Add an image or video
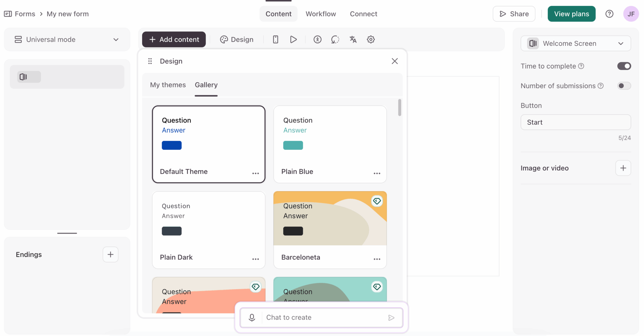The image size is (644, 336). pyautogui.click(x=623, y=168)
